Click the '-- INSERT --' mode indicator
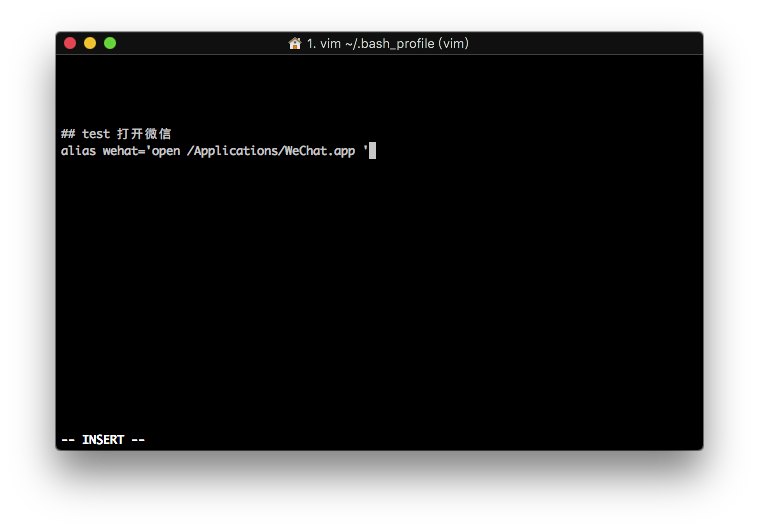759x530 pixels. coord(103,439)
